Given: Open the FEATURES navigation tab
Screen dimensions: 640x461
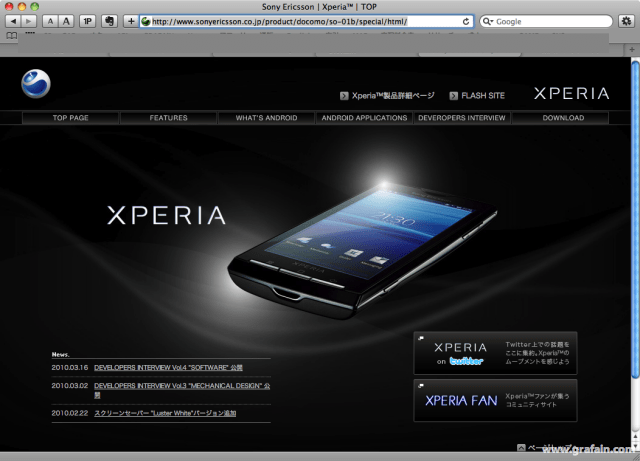Looking at the screenshot, I should point(169,118).
